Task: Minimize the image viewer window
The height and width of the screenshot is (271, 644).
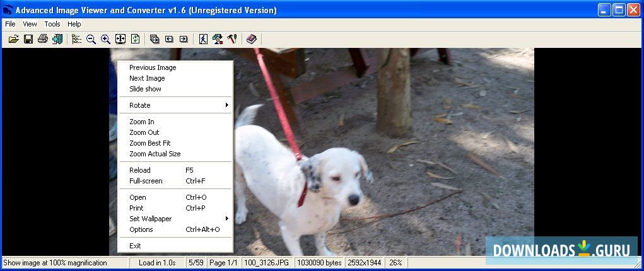Action: pos(604,10)
